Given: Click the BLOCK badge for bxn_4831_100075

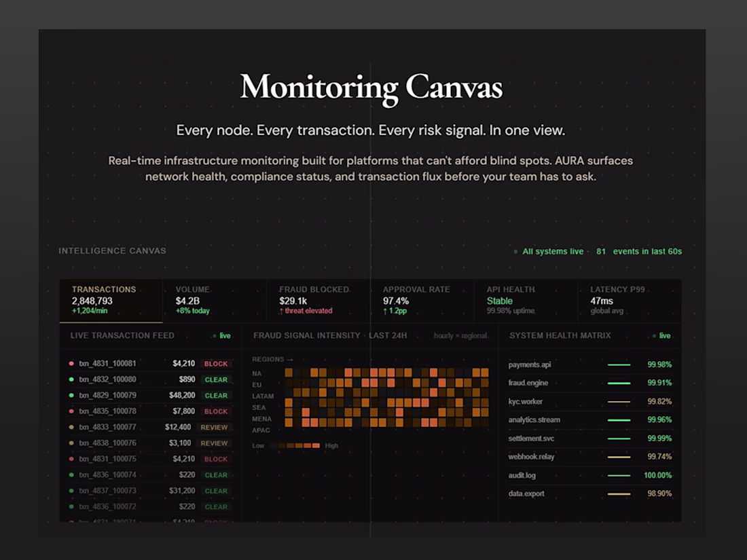Looking at the screenshot, I should (x=216, y=459).
